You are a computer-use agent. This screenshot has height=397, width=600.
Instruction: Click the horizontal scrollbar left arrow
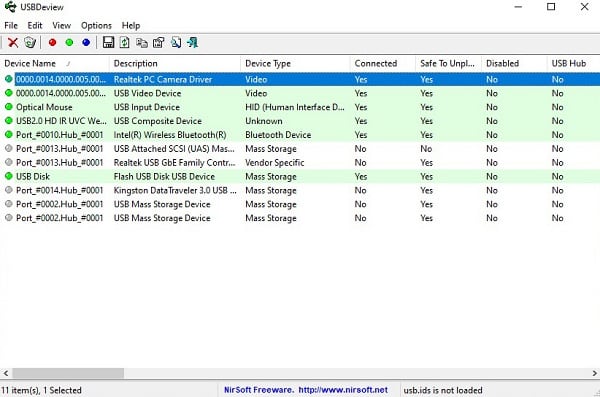(x=6, y=373)
